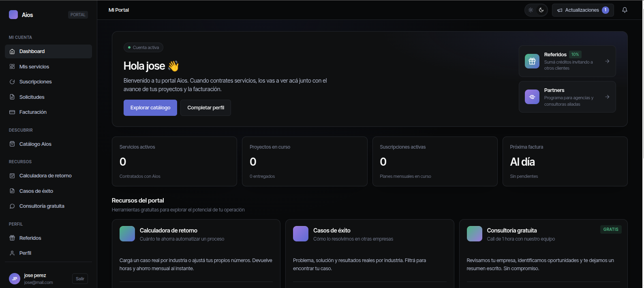Viewport: 644px width, 288px height.
Task: Click the Hola jose greeting heading
Action: [151, 66]
